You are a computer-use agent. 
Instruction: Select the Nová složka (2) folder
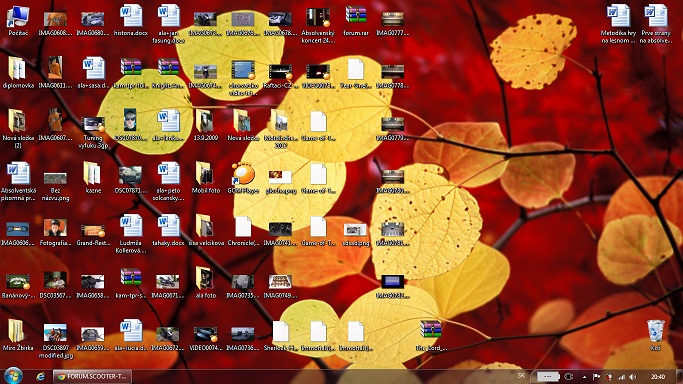(18, 128)
